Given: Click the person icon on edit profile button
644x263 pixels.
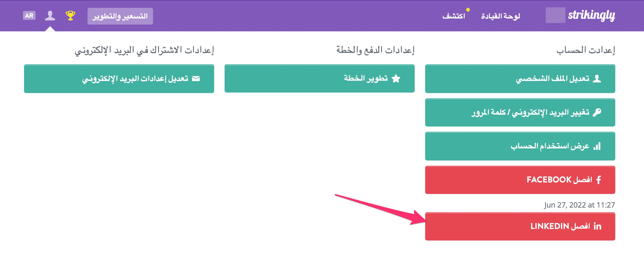Looking at the screenshot, I should pyautogui.click(x=597, y=79).
